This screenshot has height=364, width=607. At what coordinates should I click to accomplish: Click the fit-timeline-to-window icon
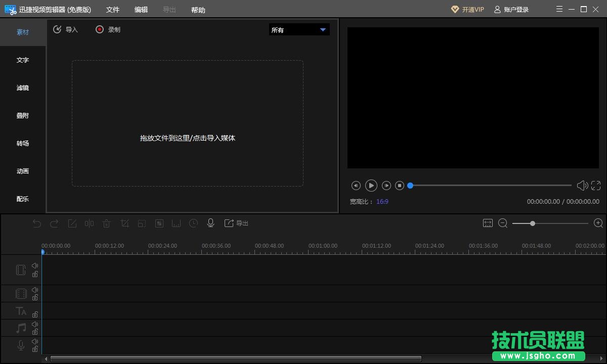[488, 223]
